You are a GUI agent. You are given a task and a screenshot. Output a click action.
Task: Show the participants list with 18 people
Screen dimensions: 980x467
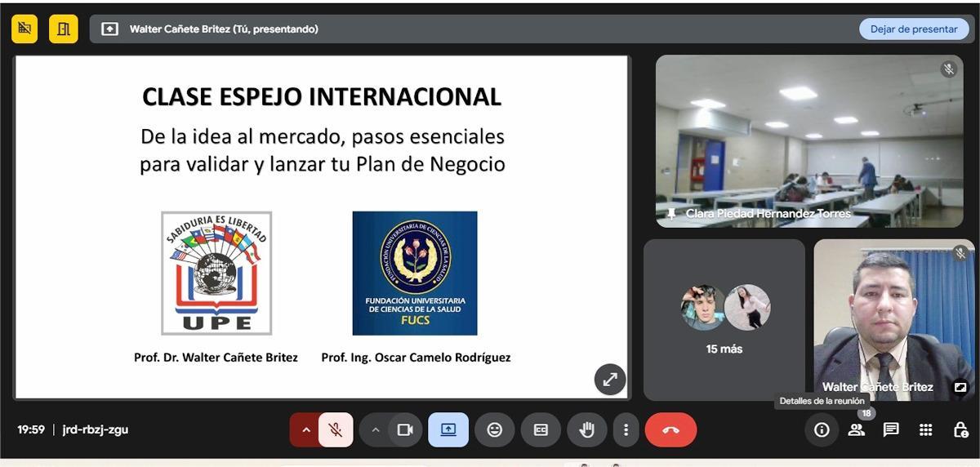point(857,430)
